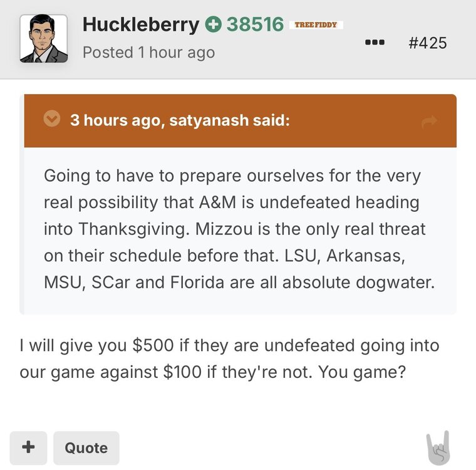Open Huckleberry's profile via the username

point(141,25)
